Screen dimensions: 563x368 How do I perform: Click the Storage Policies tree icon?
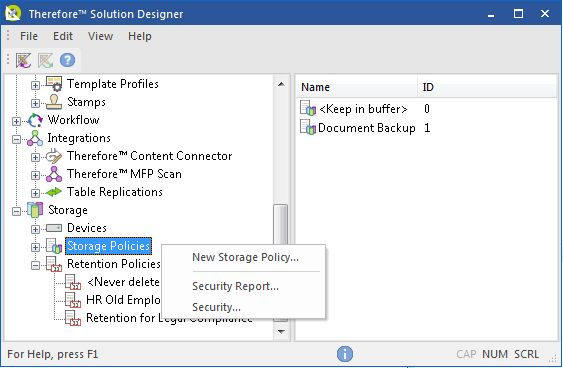54,246
